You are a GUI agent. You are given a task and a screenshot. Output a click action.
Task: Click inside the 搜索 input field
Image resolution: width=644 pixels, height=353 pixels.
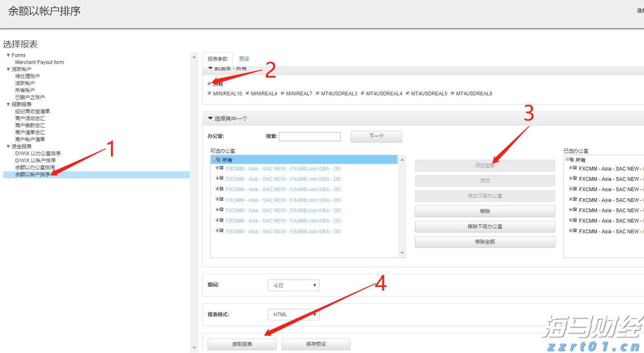(x=310, y=136)
